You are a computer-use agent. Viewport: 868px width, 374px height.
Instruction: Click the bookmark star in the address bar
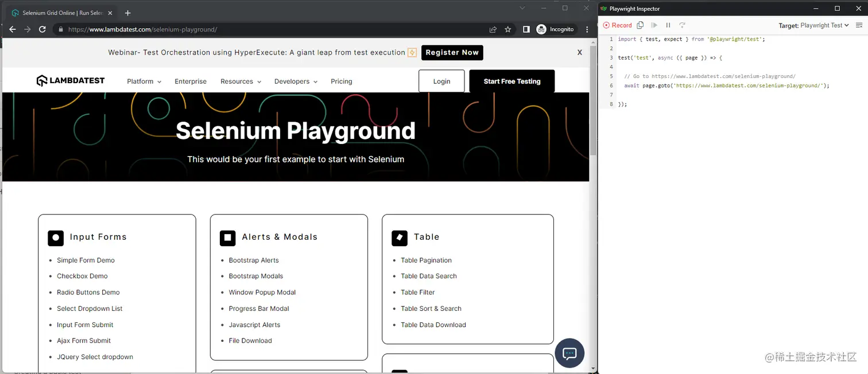pyautogui.click(x=507, y=29)
